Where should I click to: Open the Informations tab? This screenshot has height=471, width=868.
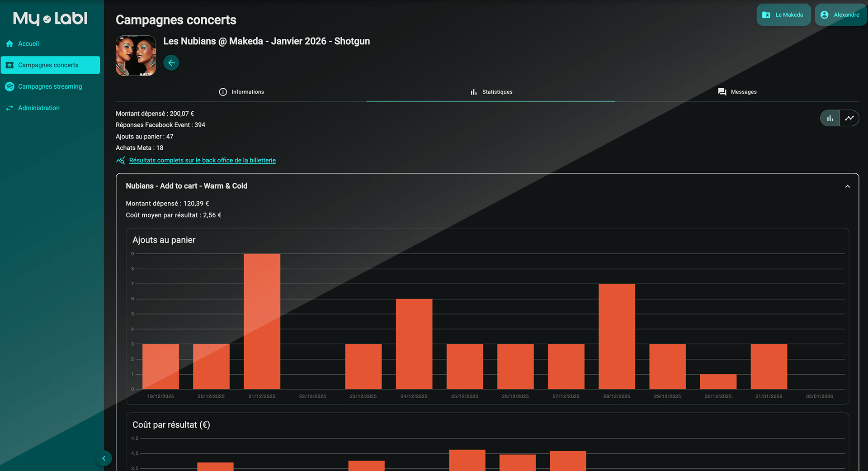point(241,92)
